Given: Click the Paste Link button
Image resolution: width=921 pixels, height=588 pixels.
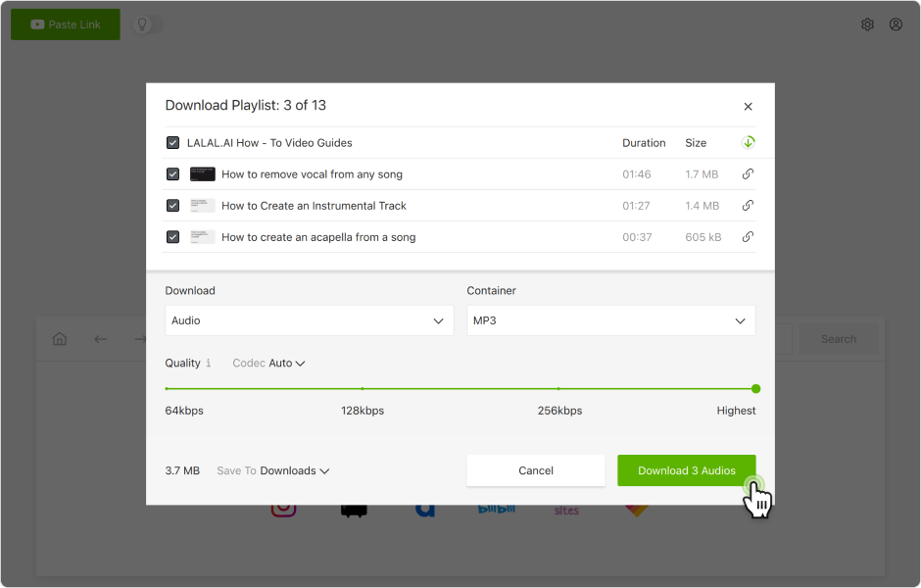Looking at the screenshot, I should 66,24.
